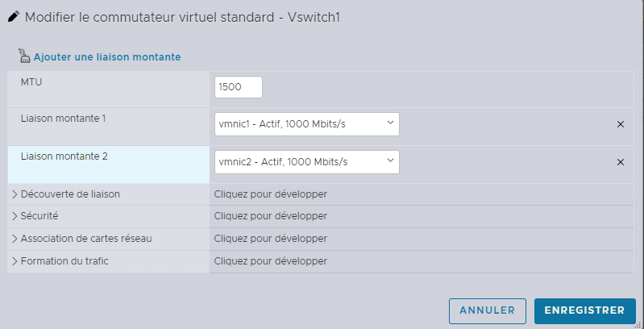Viewport: 644px width, 329px height.
Task: Click Ajouter une liaison montante link
Action: [x=106, y=57]
